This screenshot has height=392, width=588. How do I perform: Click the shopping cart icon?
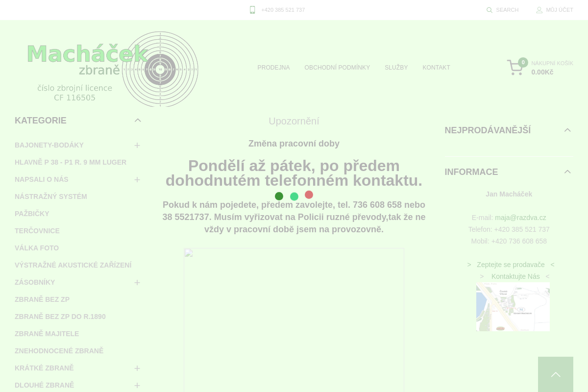click(515, 68)
